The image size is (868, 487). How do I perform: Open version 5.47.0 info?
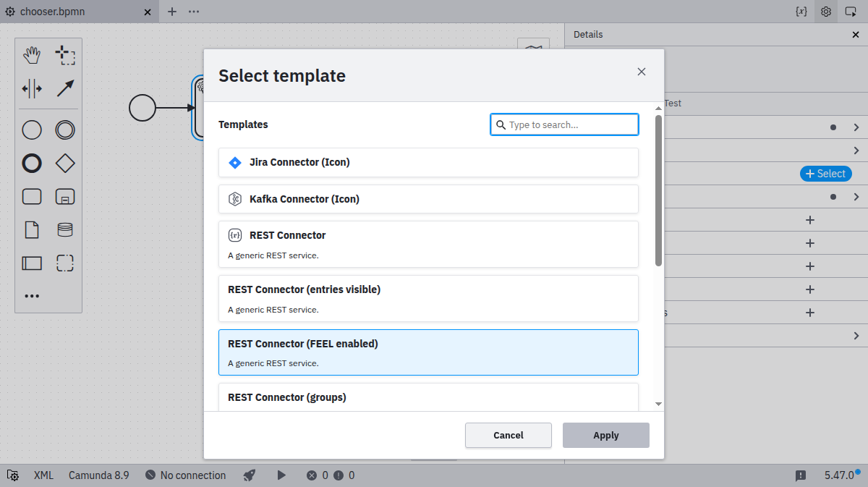tap(839, 475)
